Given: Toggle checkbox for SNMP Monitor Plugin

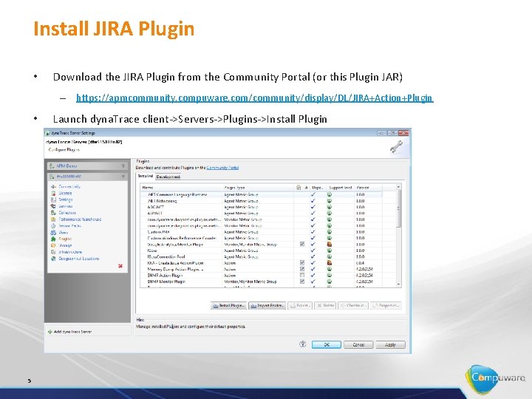Looking at the screenshot, I should click(302, 282).
